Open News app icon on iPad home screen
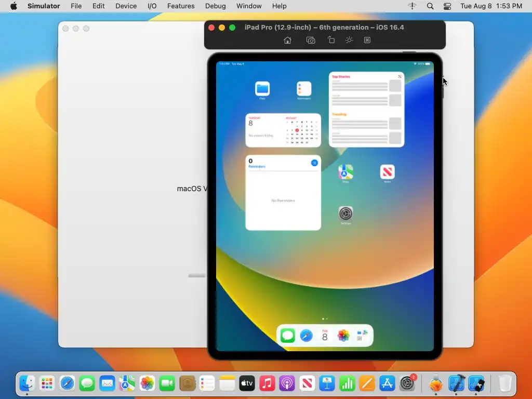Viewport: 532px width, 399px height. pyautogui.click(x=388, y=172)
